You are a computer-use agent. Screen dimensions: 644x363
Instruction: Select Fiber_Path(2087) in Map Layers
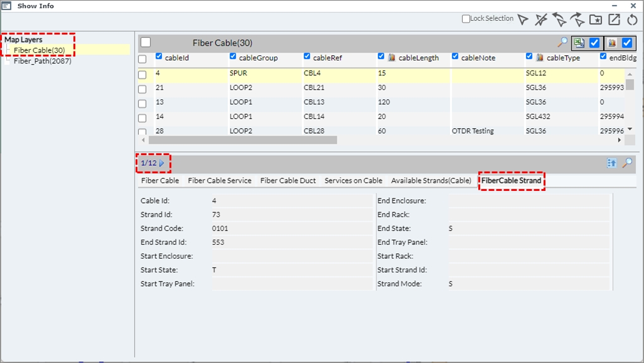42,62
